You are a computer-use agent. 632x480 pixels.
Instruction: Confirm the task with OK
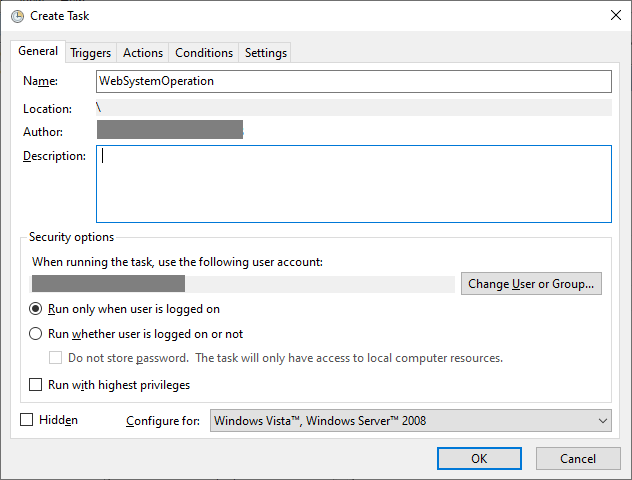(479, 458)
